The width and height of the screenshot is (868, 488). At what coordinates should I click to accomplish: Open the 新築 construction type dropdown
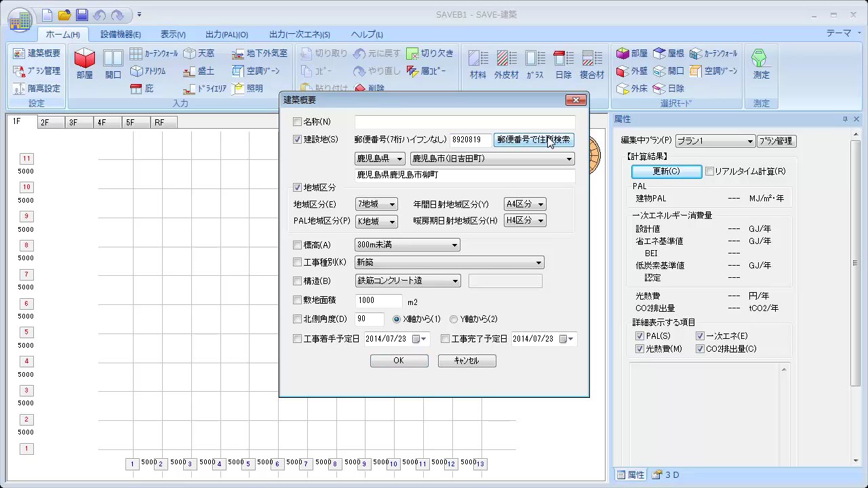tap(450, 262)
